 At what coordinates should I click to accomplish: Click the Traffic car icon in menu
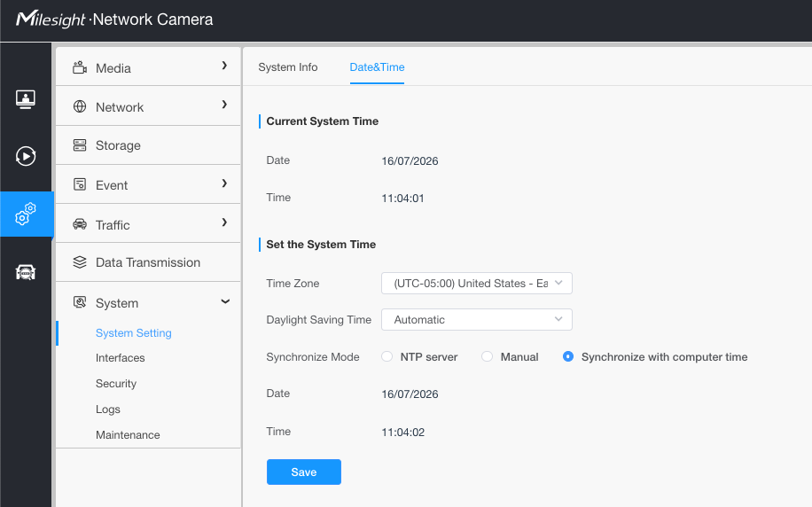pos(80,224)
